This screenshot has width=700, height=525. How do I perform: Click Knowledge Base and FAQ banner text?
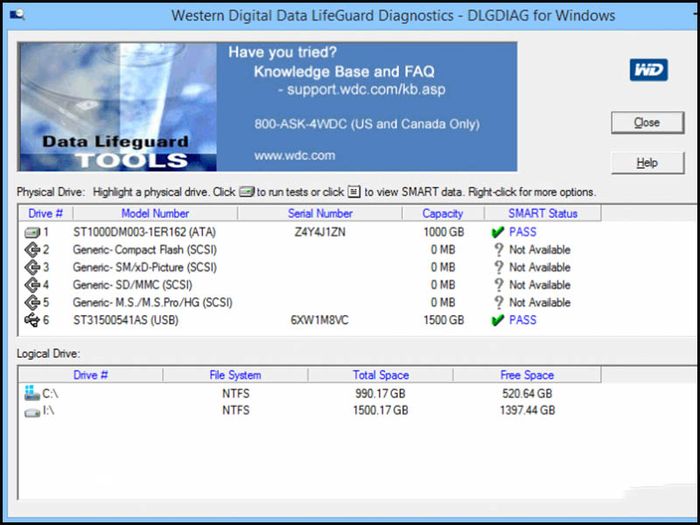(344, 71)
